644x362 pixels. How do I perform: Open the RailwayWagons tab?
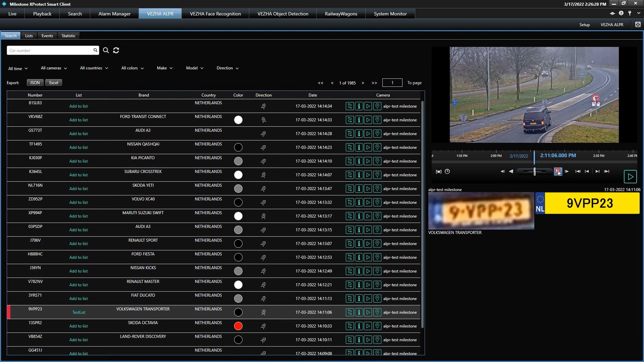tap(341, 14)
